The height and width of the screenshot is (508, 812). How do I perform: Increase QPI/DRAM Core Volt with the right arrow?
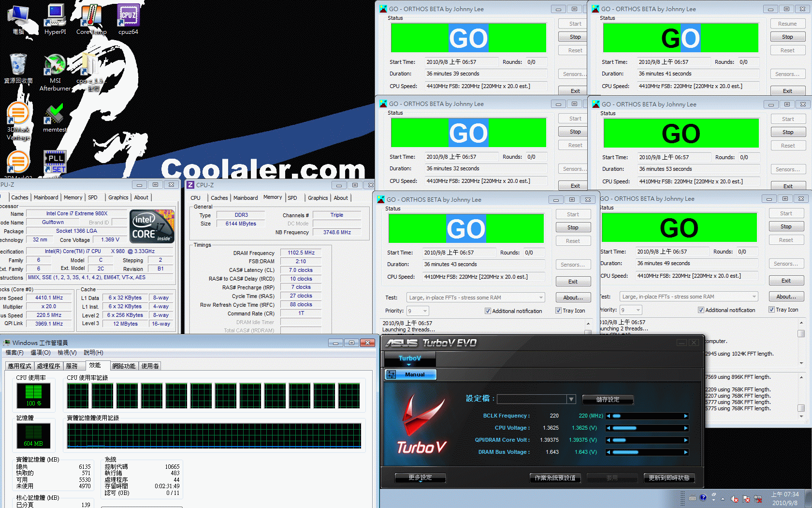tap(685, 440)
